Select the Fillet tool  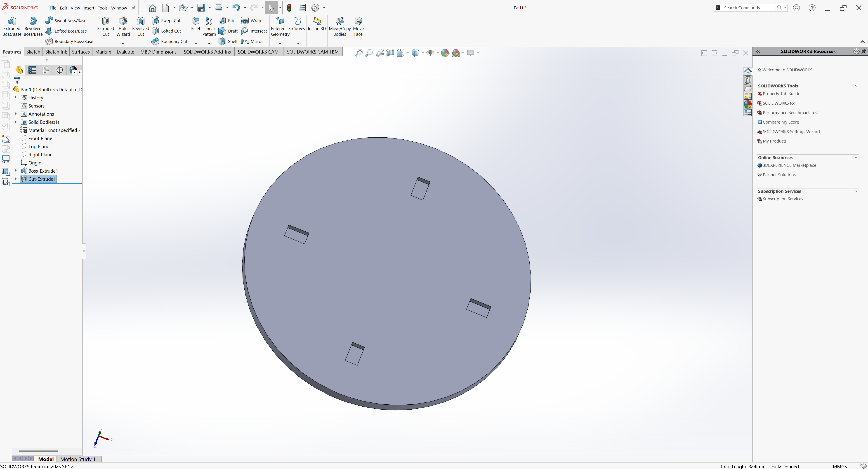pyautogui.click(x=196, y=24)
